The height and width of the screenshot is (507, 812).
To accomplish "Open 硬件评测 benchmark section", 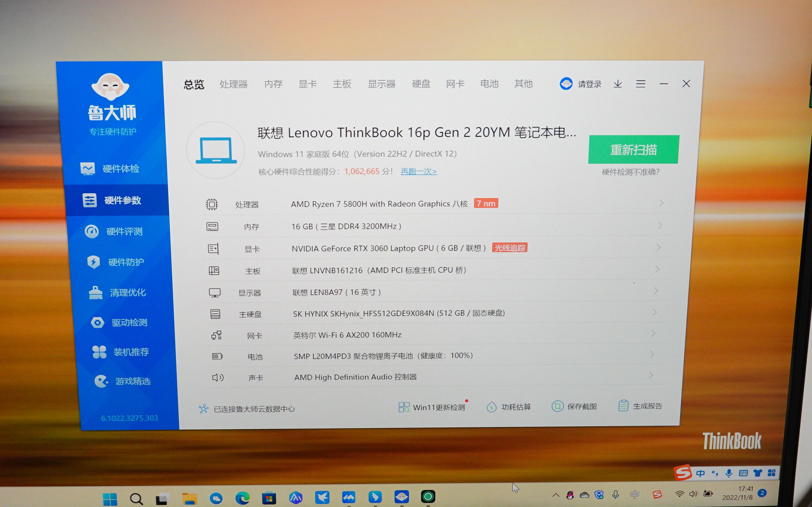I will [x=114, y=231].
